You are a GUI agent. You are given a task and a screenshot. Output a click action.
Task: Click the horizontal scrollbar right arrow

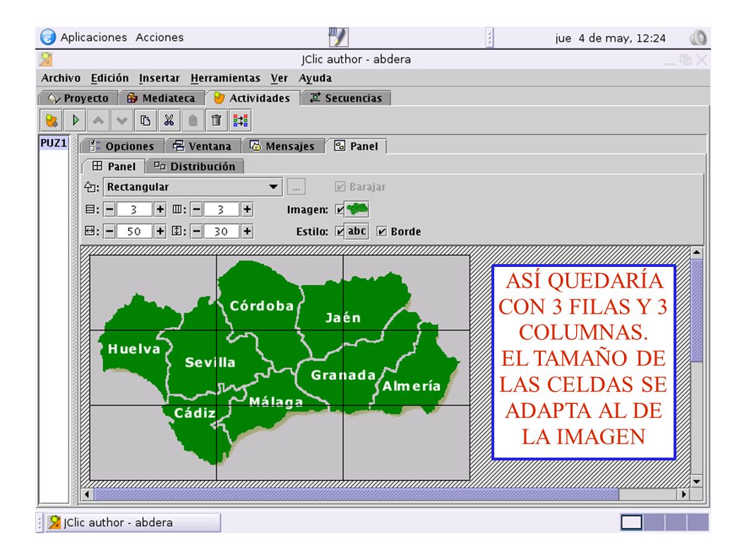point(684,494)
